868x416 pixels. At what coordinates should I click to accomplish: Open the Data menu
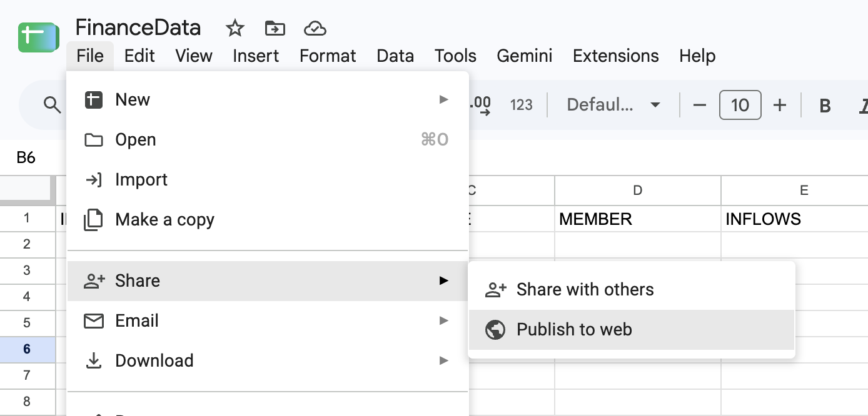[395, 56]
